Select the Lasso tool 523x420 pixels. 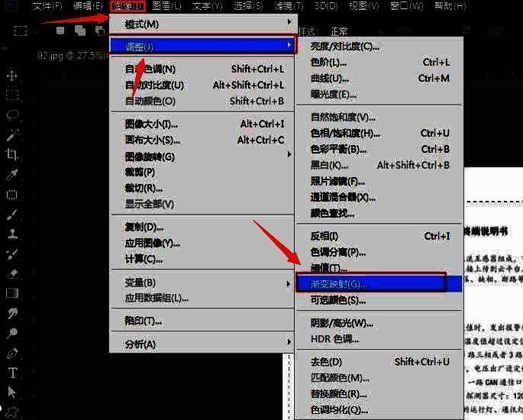(12, 115)
